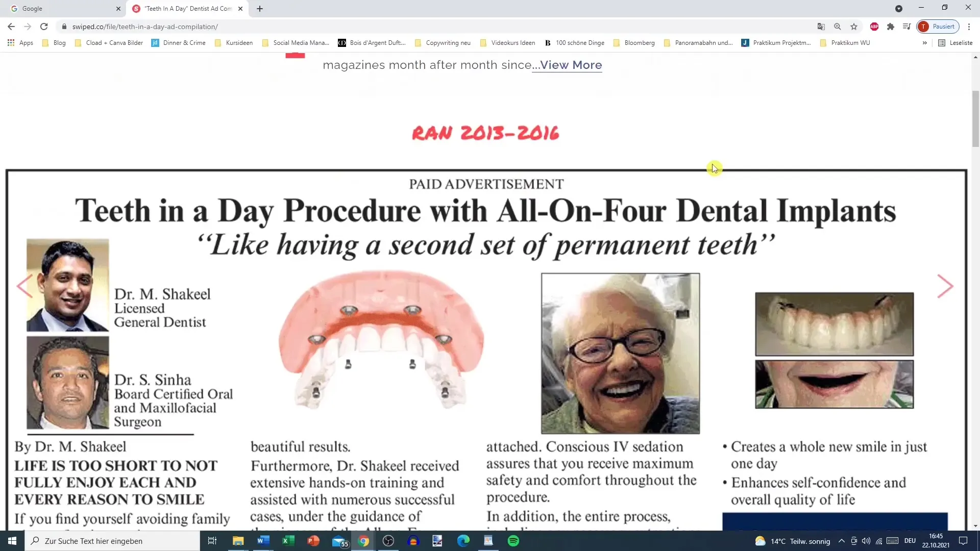Open the Leseliste reading list
980x551 pixels.
[x=955, y=43]
